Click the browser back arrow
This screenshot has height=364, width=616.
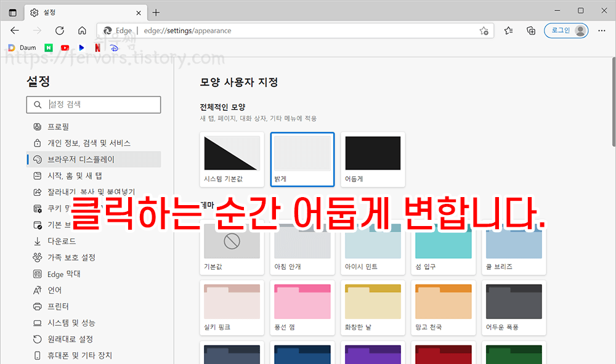pyautogui.click(x=15, y=31)
